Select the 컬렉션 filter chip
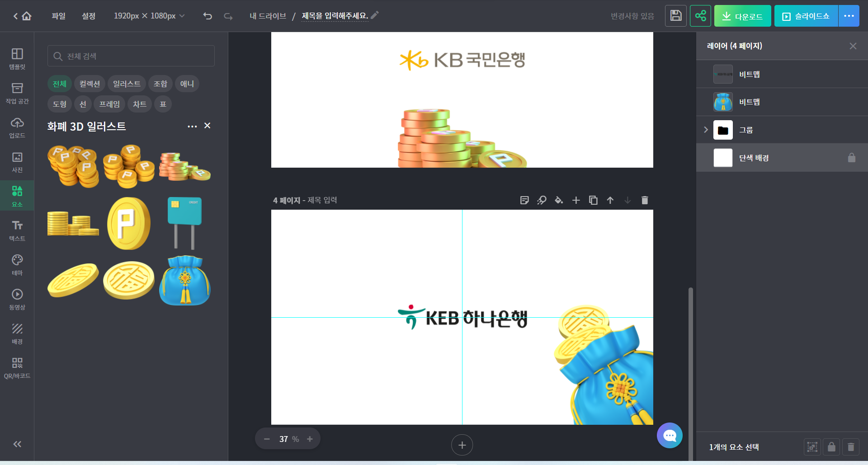868x465 pixels. point(90,84)
